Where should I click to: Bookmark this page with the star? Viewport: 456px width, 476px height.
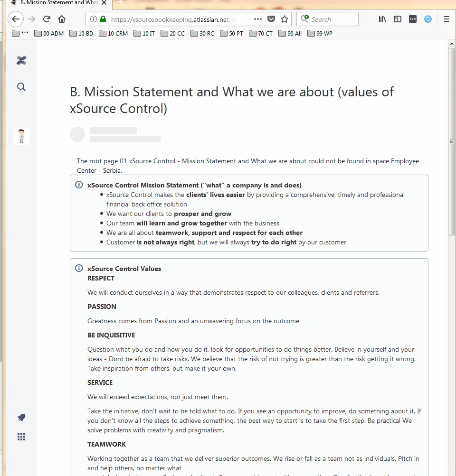coord(285,19)
